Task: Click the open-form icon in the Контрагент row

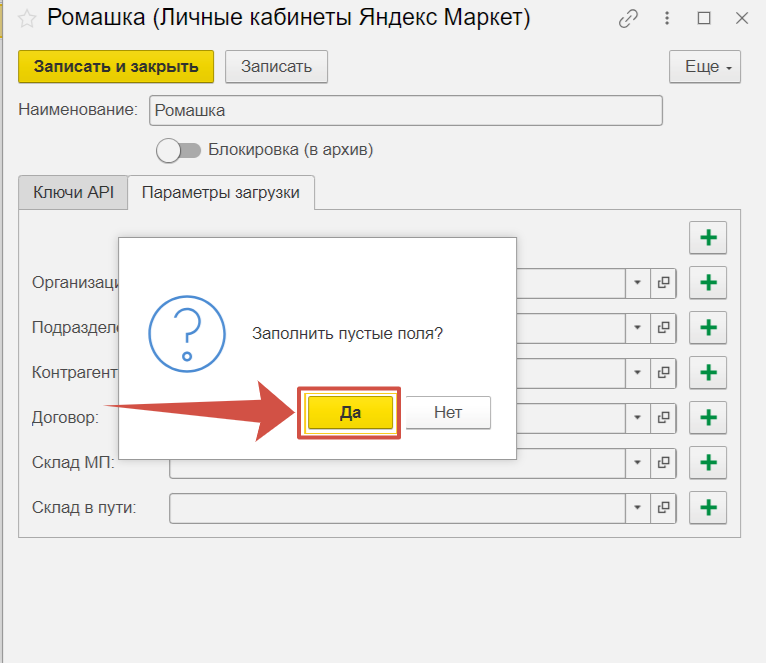Action: click(x=663, y=373)
